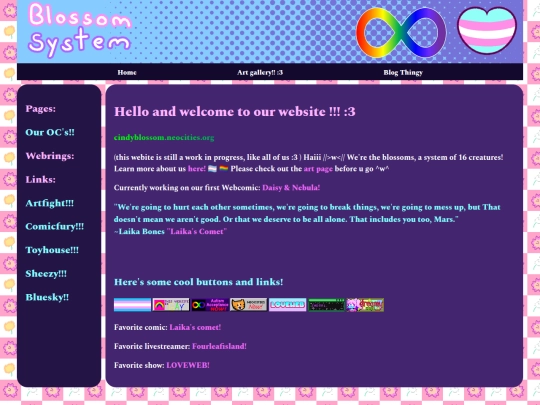Click the pink-haired character badge
The height and width of the screenshot is (405, 540).
[365, 305]
